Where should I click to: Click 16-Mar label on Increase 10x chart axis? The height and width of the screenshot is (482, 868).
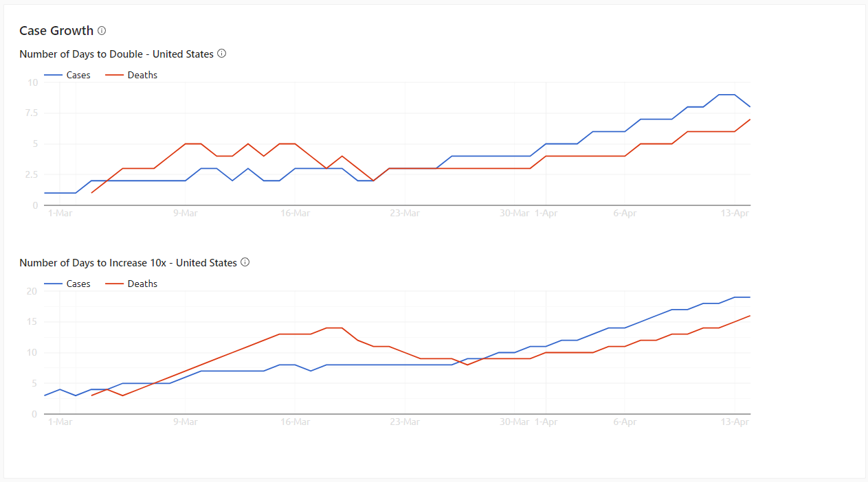tap(295, 422)
